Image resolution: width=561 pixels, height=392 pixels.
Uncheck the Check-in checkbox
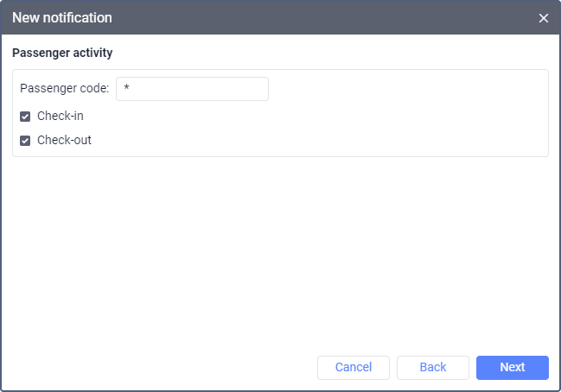(x=25, y=117)
